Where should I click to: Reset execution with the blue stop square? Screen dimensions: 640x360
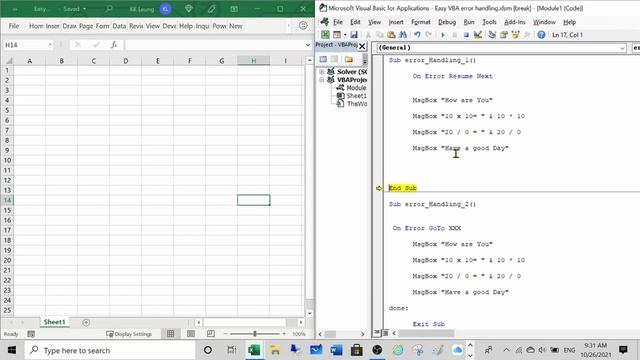466,35
